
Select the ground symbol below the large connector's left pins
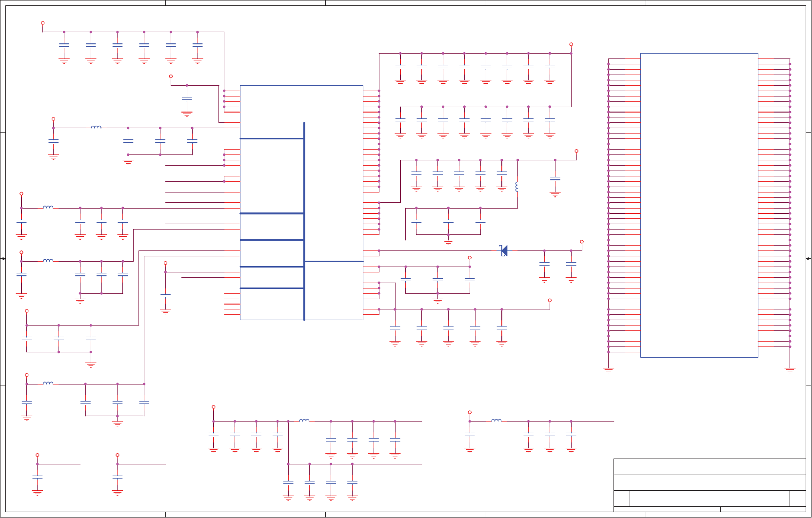(608, 370)
